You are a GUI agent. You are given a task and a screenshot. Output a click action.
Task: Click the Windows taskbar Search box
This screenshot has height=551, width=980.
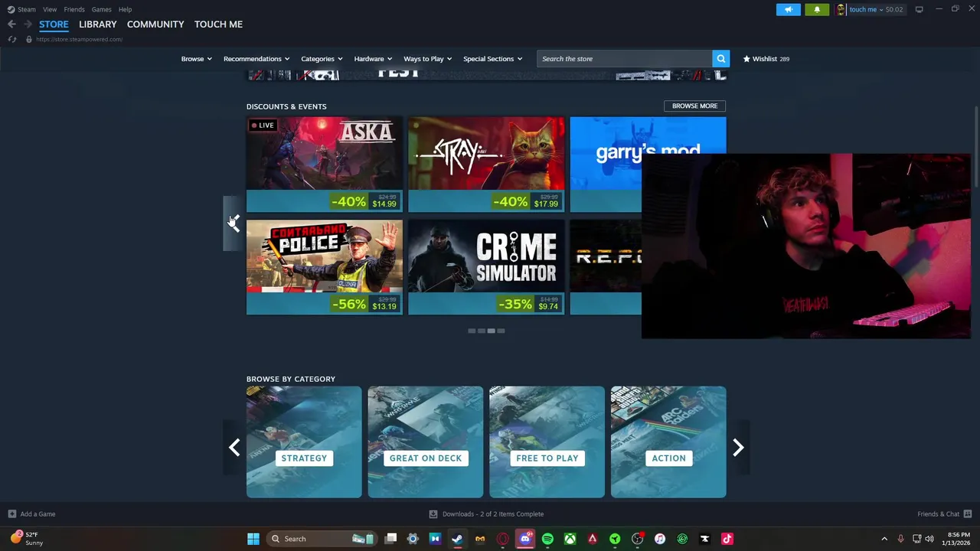click(x=321, y=539)
